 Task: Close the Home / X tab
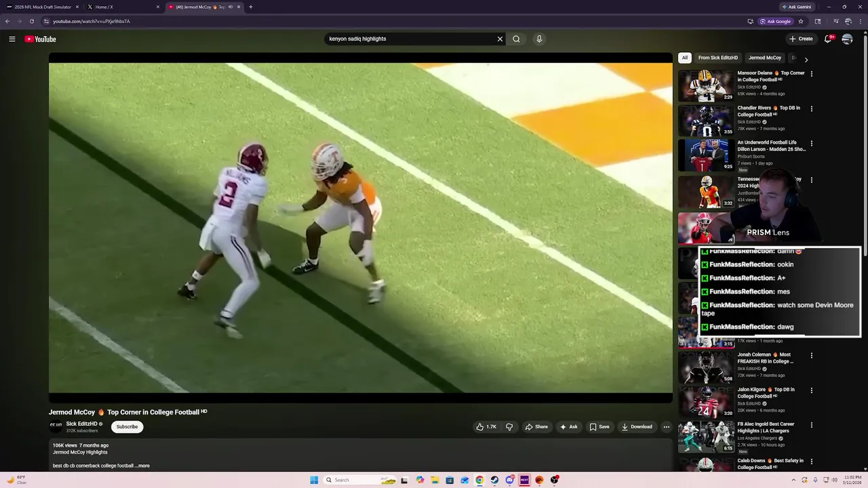point(158,7)
